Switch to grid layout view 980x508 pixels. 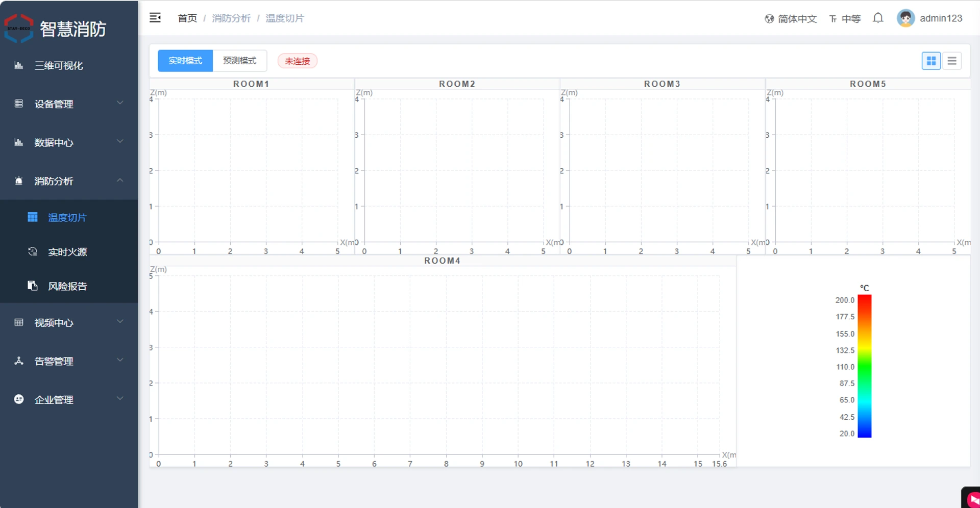pyautogui.click(x=931, y=61)
